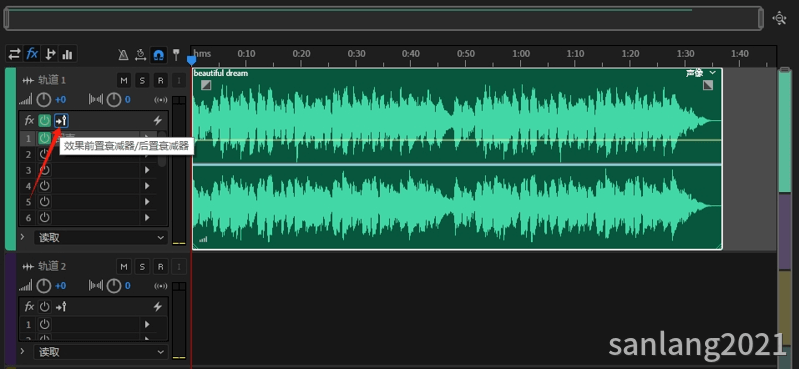Screen dimensions: 799x369
Task: Click the track name 轨道 1
Action: tap(52, 80)
